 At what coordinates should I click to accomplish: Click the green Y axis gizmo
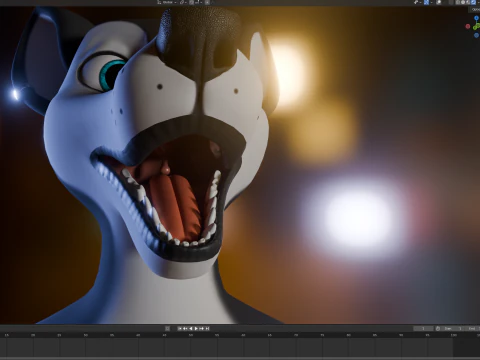[477, 27]
